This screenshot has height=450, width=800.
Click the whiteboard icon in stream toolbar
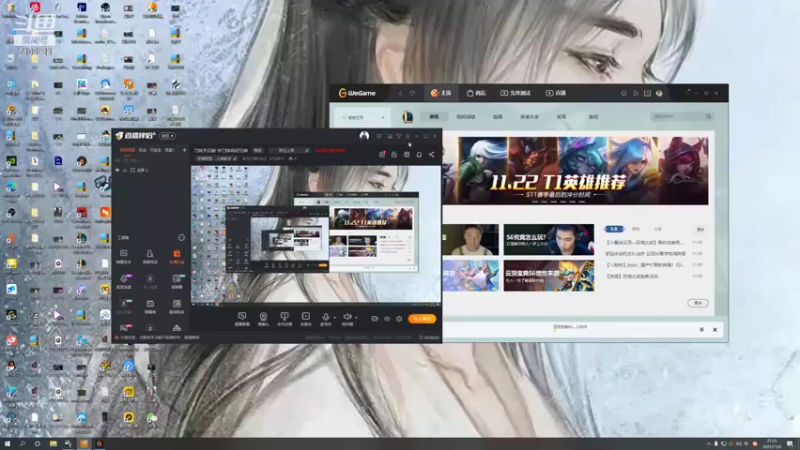[284, 319]
